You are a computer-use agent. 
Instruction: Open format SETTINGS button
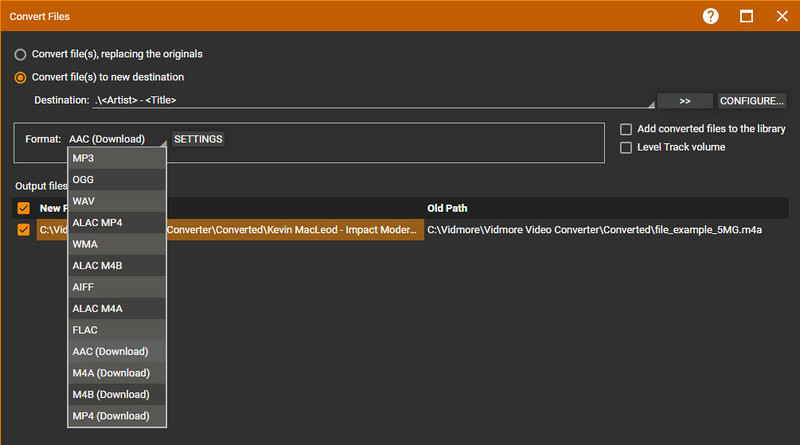pos(198,139)
